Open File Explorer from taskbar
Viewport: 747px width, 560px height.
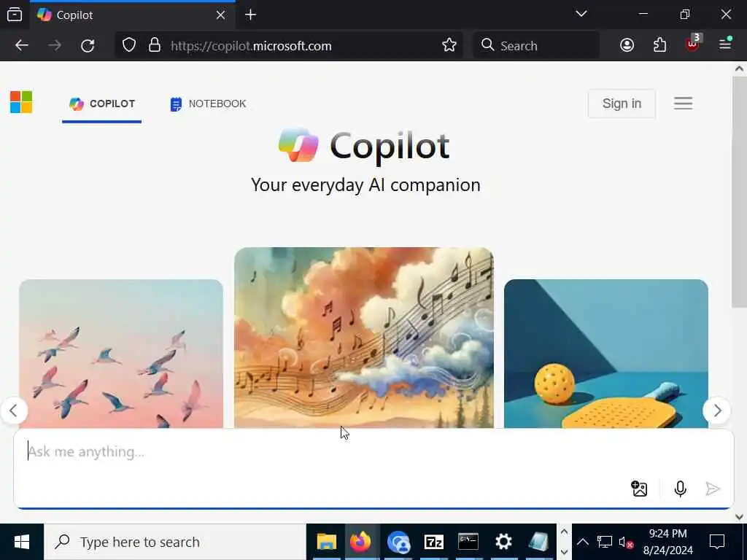(327, 542)
